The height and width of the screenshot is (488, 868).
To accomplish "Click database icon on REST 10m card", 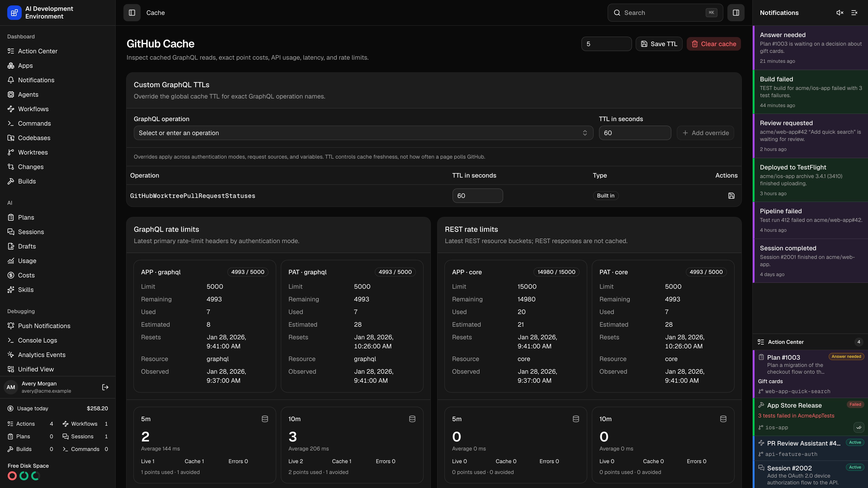I will (x=723, y=419).
